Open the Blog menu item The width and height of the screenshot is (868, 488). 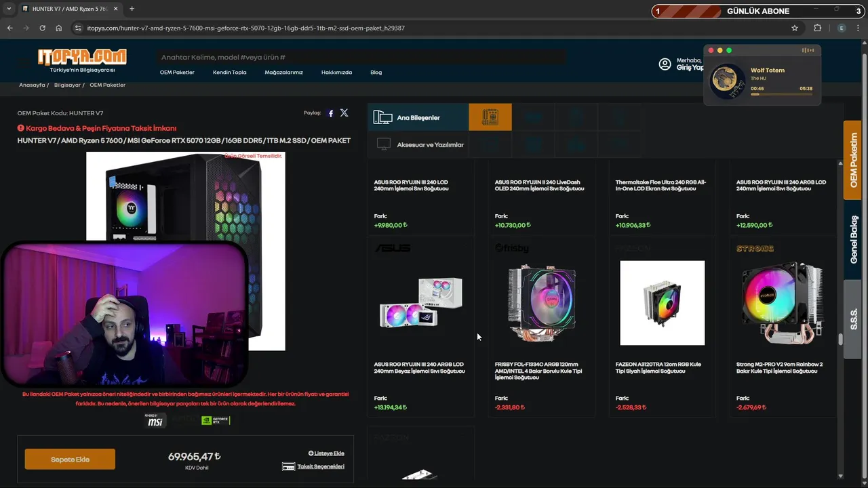[x=376, y=73]
